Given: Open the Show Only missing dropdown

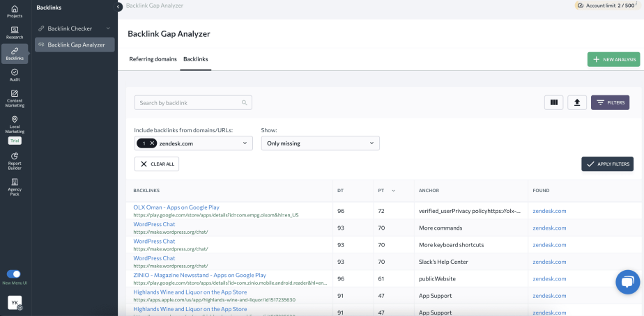Looking at the screenshot, I should point(321,143).
